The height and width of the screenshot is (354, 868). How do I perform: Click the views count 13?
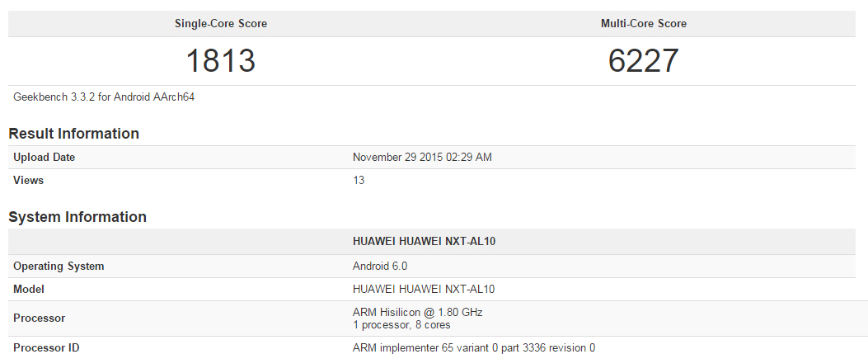coord(359,180)
